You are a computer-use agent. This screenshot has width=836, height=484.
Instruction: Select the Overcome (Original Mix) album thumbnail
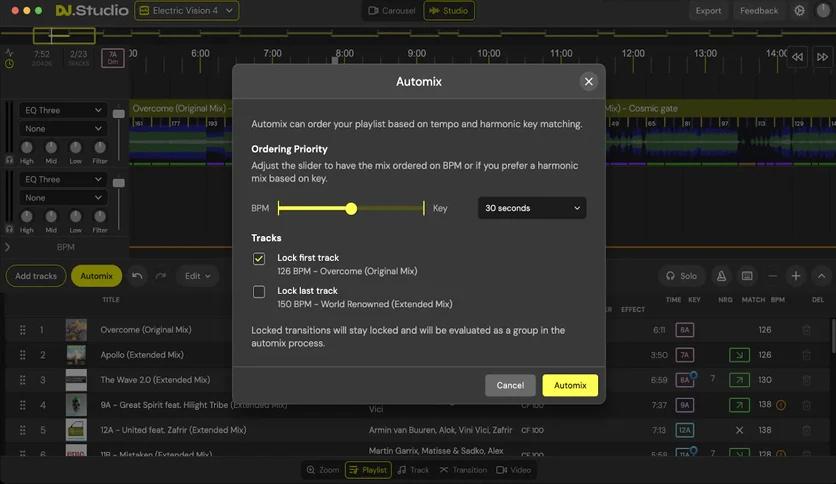(x=76, y=330)
